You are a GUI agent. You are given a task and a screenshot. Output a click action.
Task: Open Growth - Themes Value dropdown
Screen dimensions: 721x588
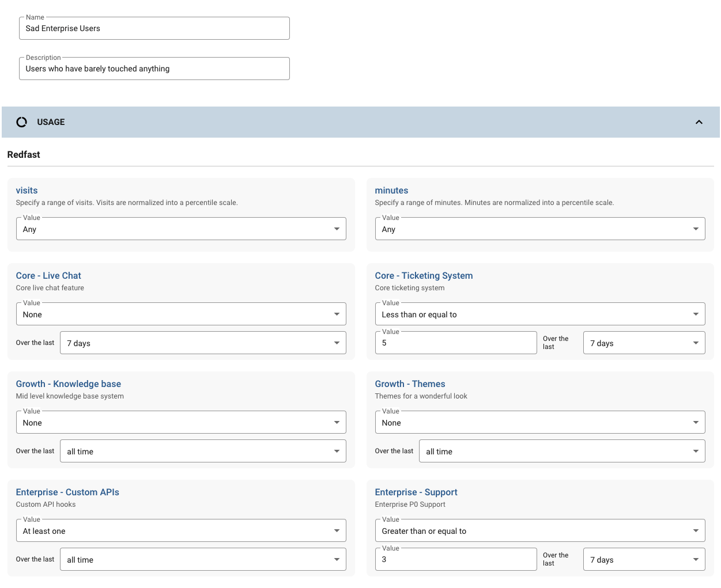coord(540,422)
